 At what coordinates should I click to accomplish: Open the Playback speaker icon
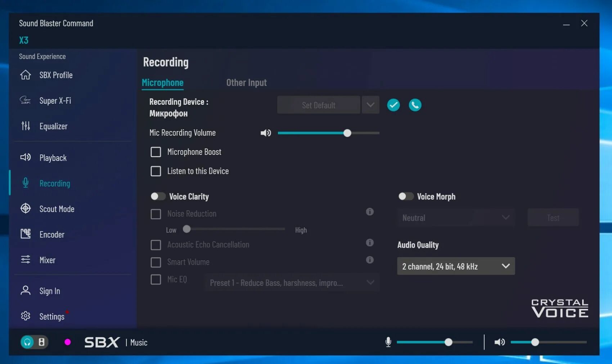click(26, 157)
